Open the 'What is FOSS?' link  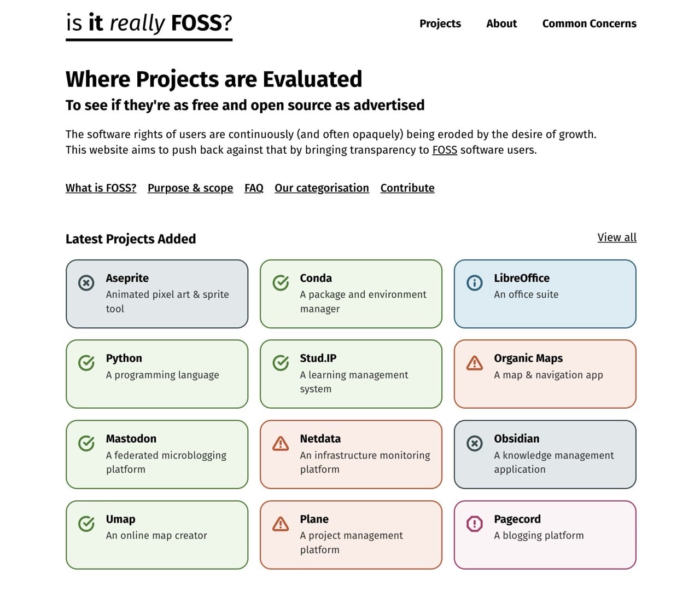click(x=101, y=188)
